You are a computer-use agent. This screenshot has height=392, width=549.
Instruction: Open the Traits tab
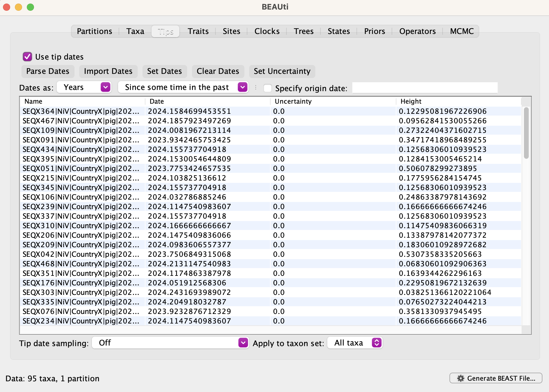tap(198, 31)
